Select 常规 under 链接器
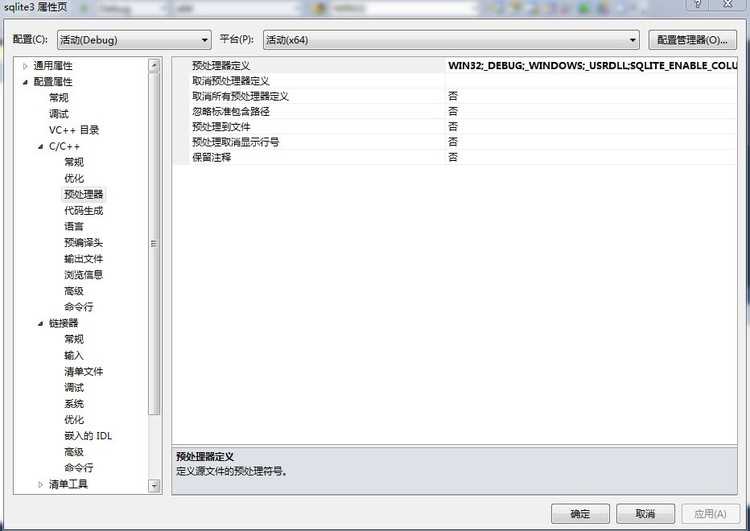This screenshot has width=750, height=531. tap(74, 339)
